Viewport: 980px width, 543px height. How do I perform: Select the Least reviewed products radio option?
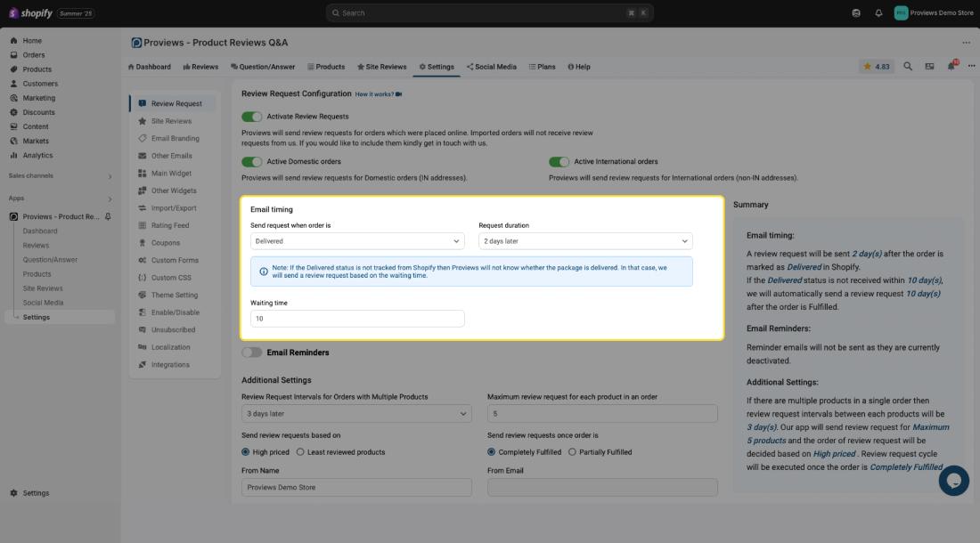pyautogui.click(x=300, y=452)
